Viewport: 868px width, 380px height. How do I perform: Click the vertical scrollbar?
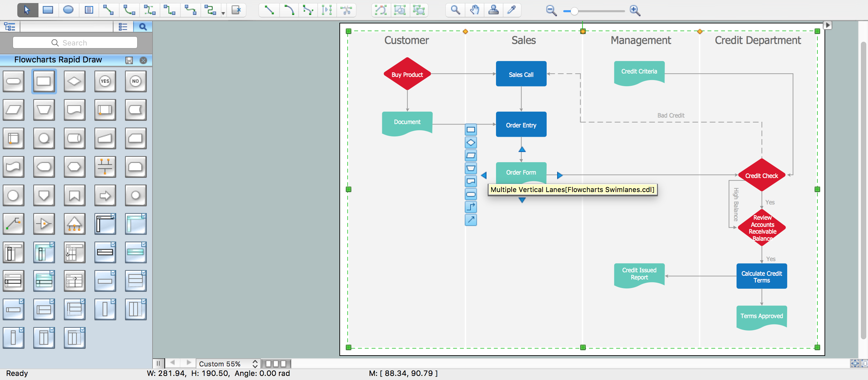864,190
